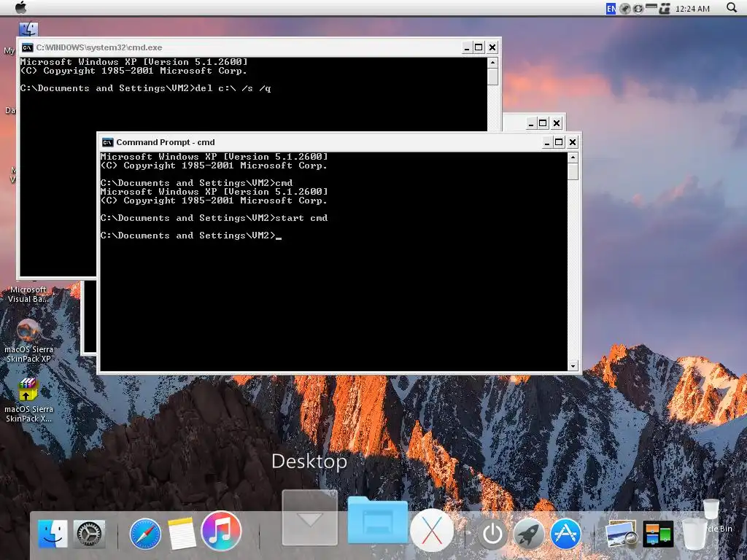Open the blue folder in the dock
This screenshot has height=560, width=747.
(378, 519)
